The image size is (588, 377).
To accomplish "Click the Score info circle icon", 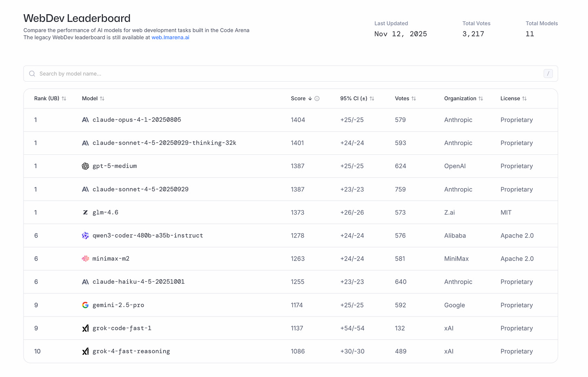I will pyautogui.click(x=317, y=99).
